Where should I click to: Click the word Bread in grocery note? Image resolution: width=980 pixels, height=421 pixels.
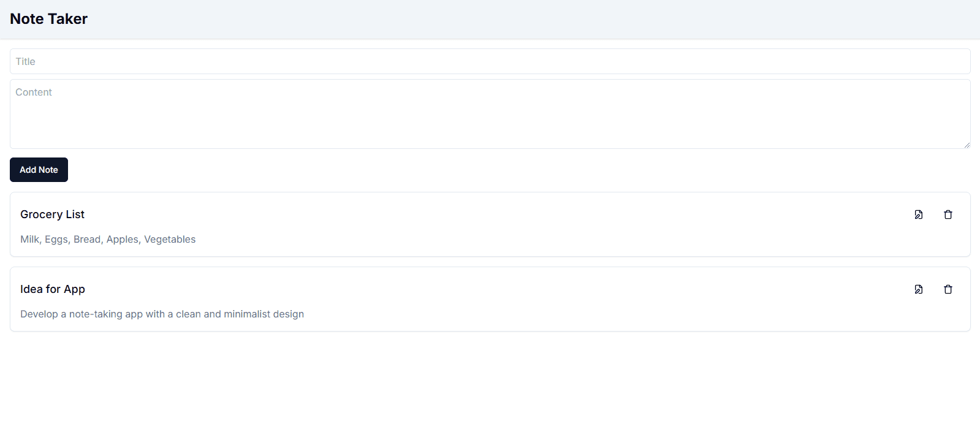click(87, 240)
